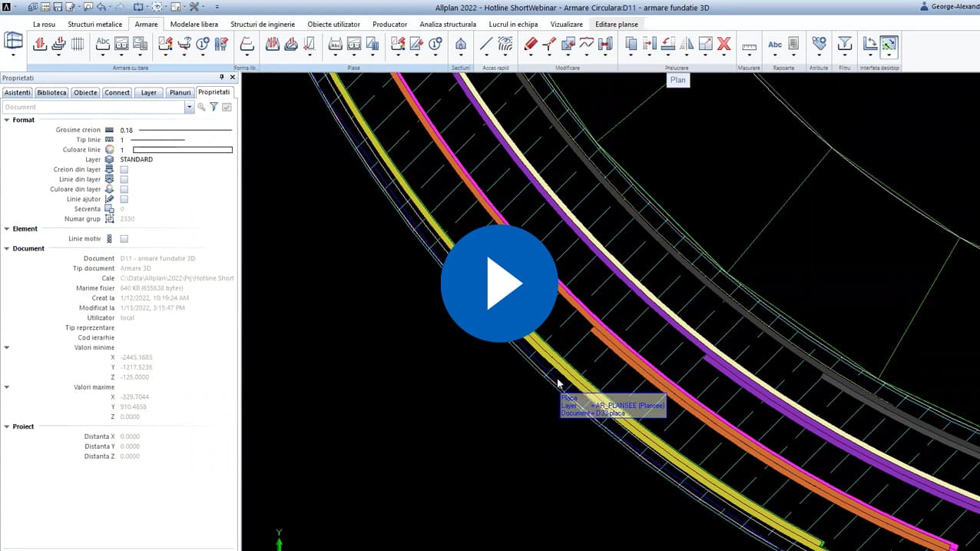Viewport: 980px width, 551px height.
Task: Toggle the Linie din layer checkbox
Action: click(x=124, y=180)
